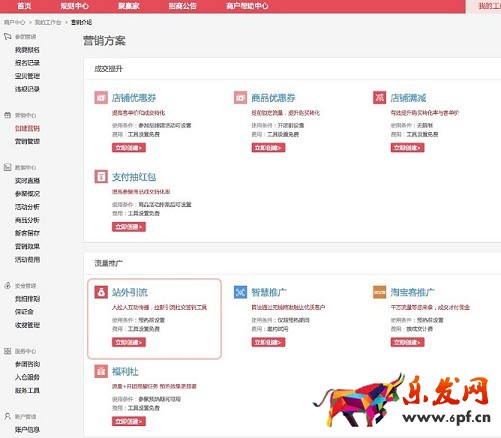The image size is (501, 438).
Task: Select 实时直播 in the sidebar
Action: tap(27, 181)
